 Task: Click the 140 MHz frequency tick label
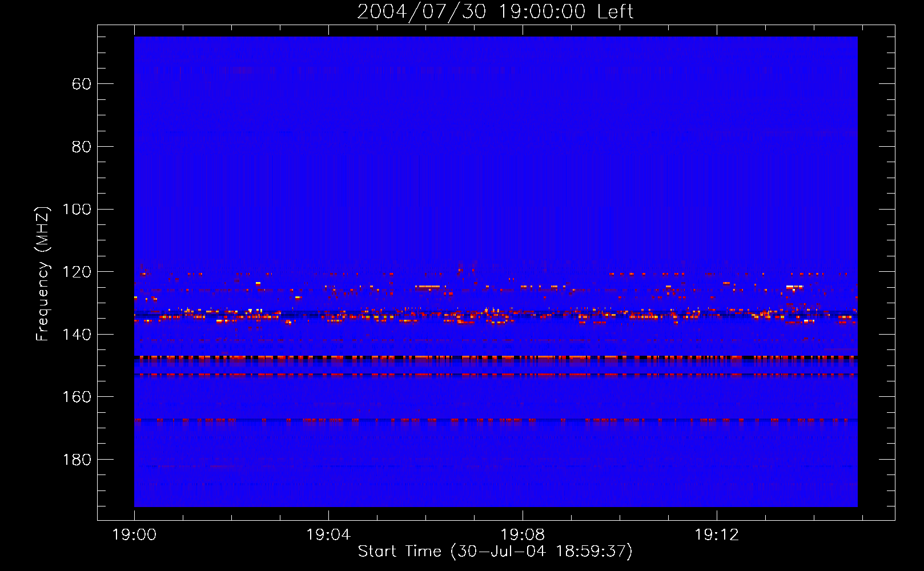click(x=77, y=335)
